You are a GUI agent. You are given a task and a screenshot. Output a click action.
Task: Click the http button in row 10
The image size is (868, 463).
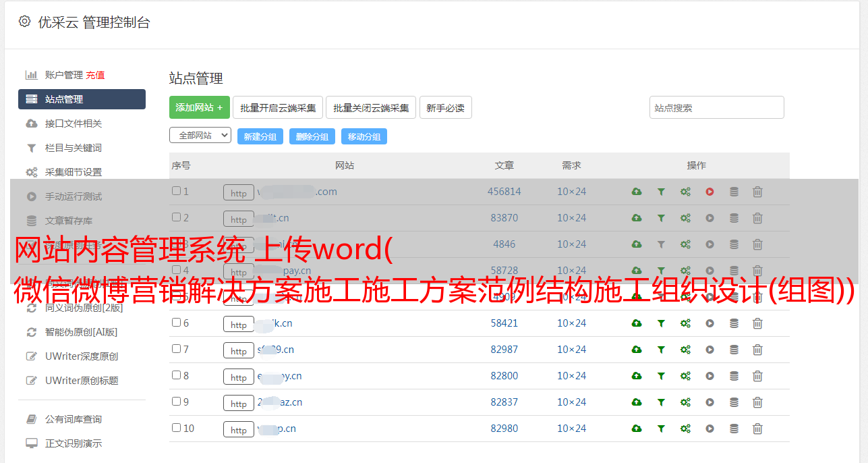[x=239, y=429]
